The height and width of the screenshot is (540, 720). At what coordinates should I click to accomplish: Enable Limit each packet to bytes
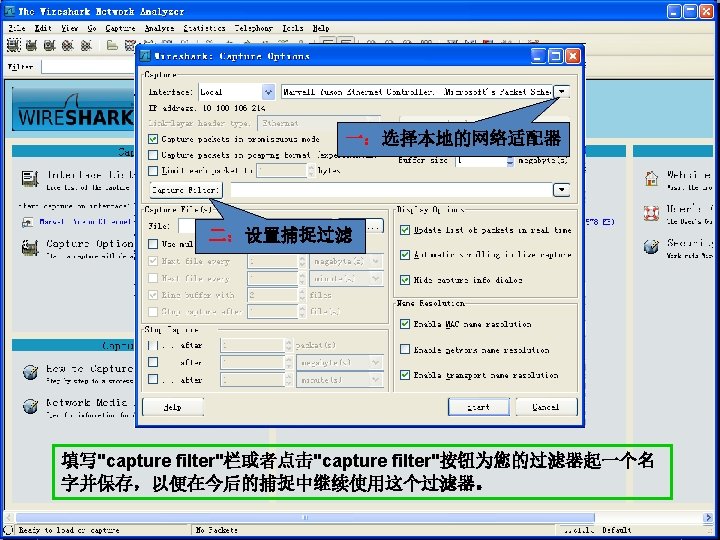pos(153,170)
